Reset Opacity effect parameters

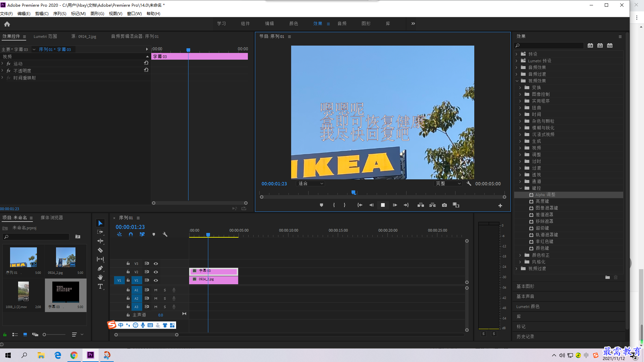click(x=146, y=70)
